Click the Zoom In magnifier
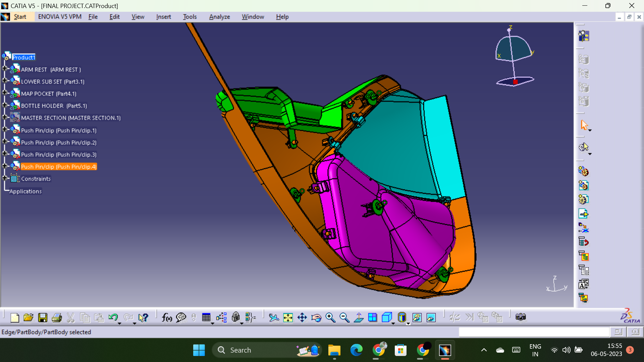 point(330,317)
